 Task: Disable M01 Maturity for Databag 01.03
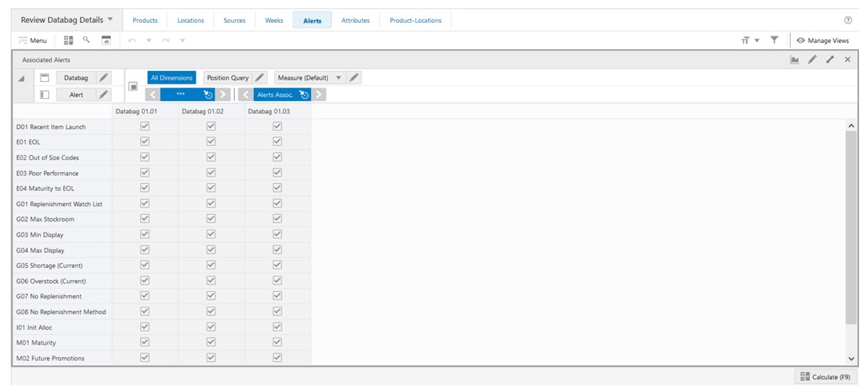(x=277, y=342)
